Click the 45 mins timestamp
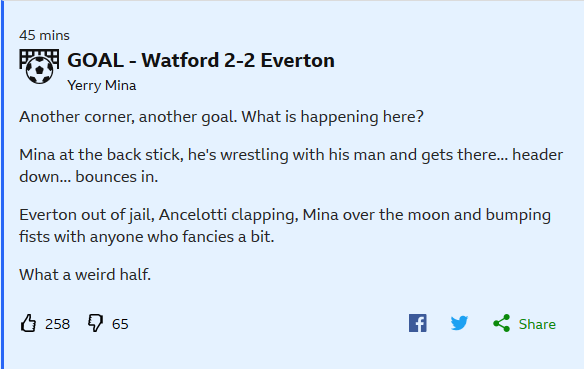Viewport: 584px width, 369px height. point(44,35)
